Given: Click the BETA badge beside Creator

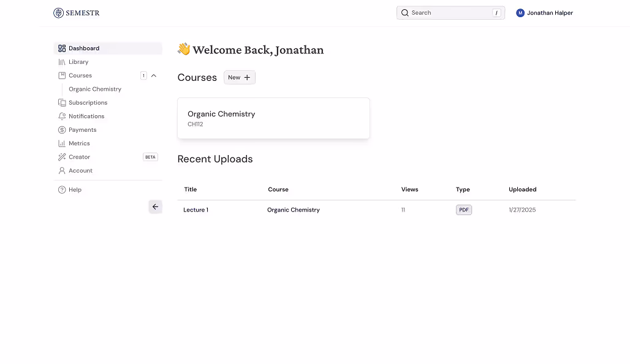Looking at the screenshot, I should point(150,157).
